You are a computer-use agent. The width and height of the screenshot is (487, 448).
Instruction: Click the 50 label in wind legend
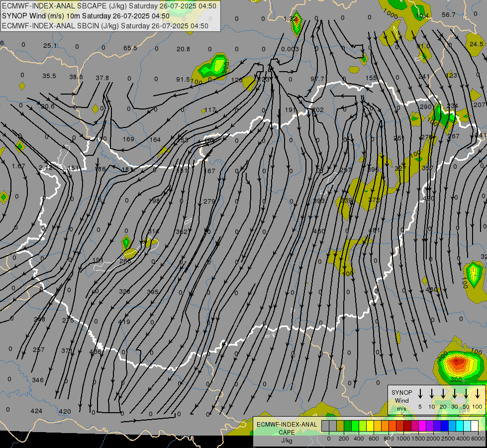point(466,407)
